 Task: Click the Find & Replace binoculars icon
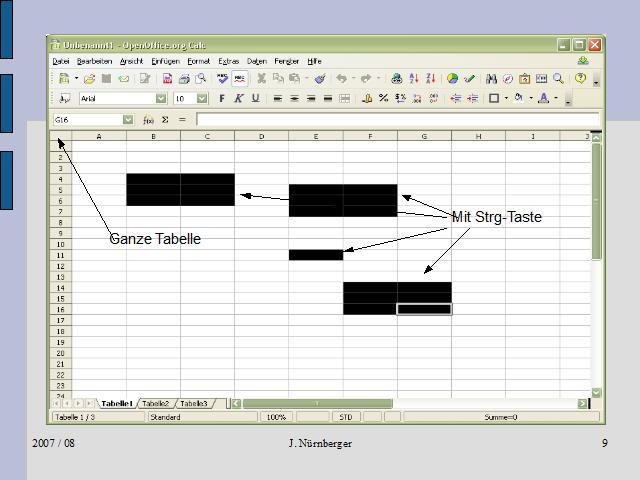coord(491,79)
